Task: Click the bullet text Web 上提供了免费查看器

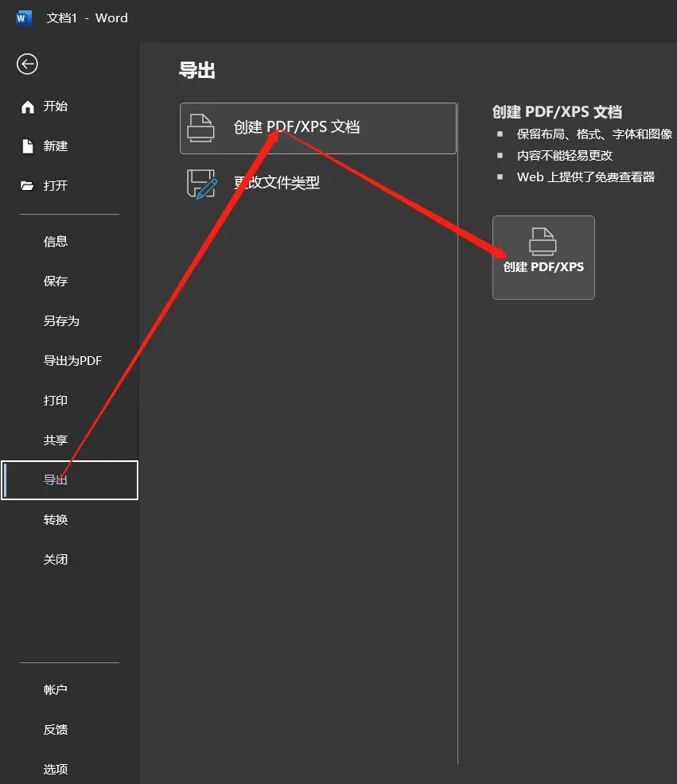Action: coord(586,177)
